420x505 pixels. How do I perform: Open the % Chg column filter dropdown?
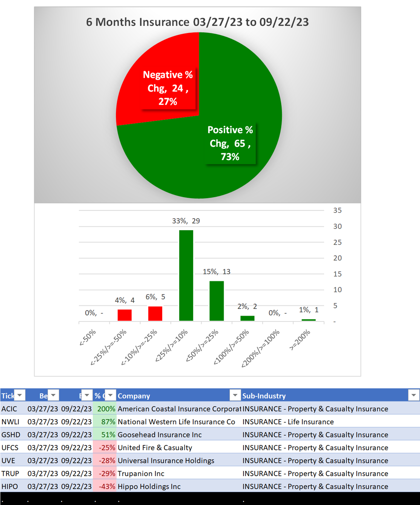pos(111,395)
